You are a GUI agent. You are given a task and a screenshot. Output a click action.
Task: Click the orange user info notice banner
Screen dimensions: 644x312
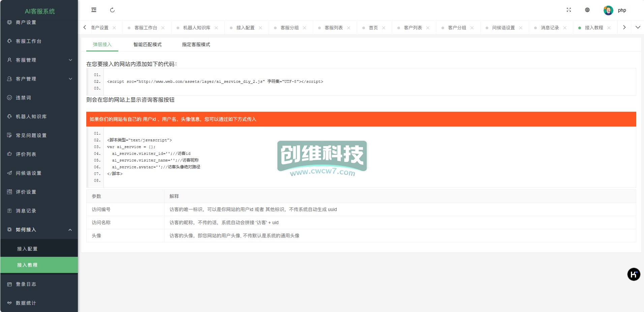click(x=361, y=119)
